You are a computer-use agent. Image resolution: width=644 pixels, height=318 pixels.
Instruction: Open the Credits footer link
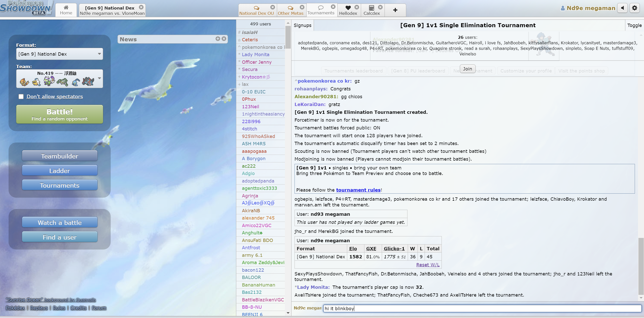point(78,308)
